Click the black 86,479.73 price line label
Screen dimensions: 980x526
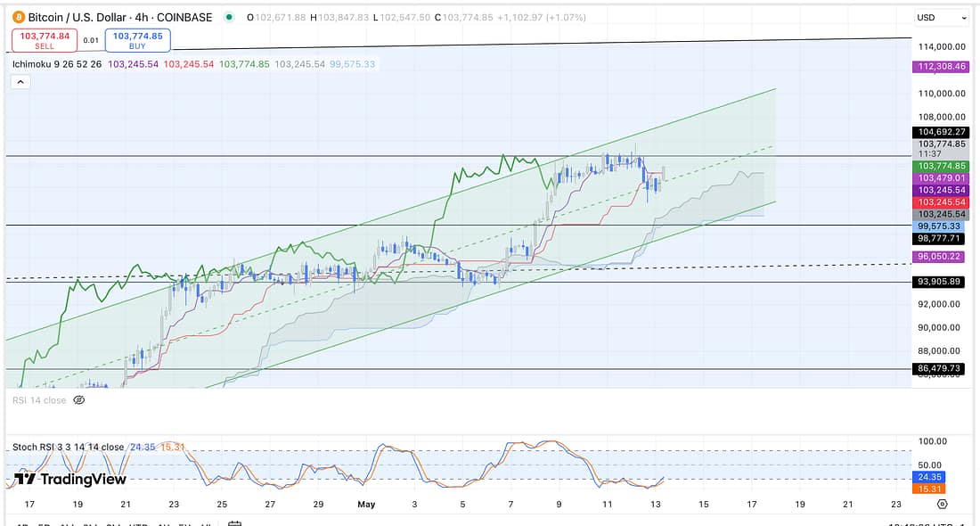938,368
